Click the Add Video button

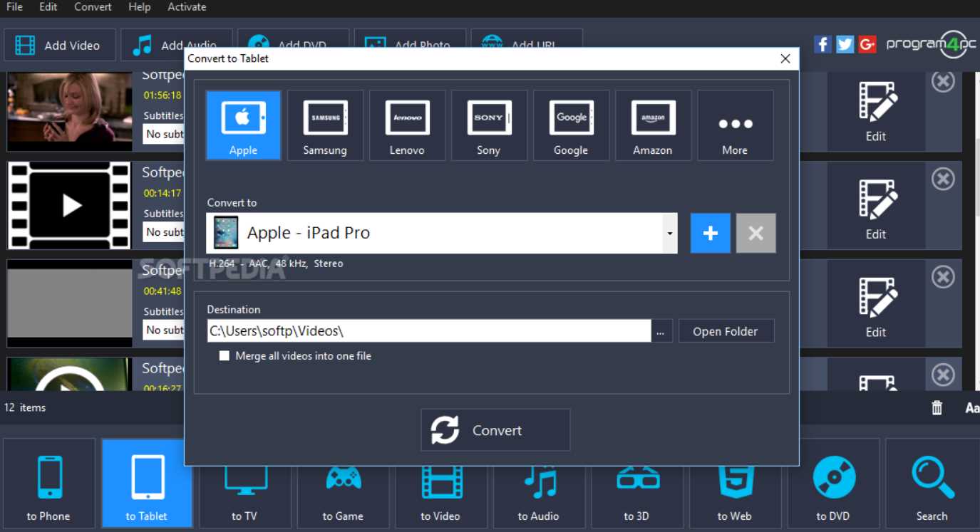(60, 45)
